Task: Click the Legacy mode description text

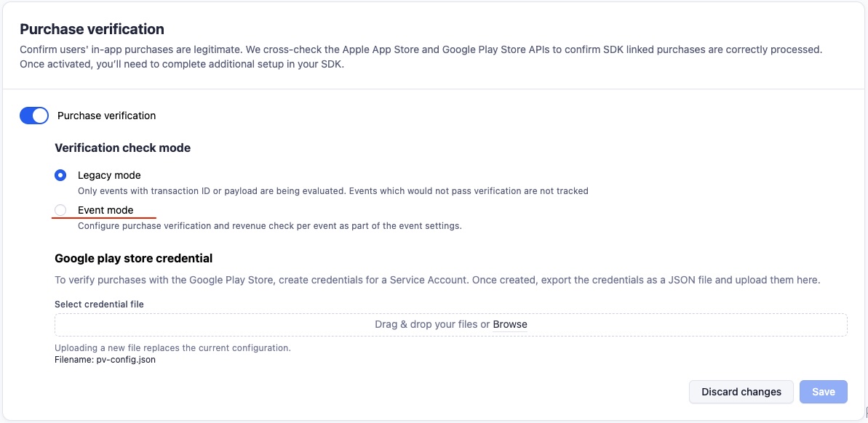Action: tap(333, 190)
